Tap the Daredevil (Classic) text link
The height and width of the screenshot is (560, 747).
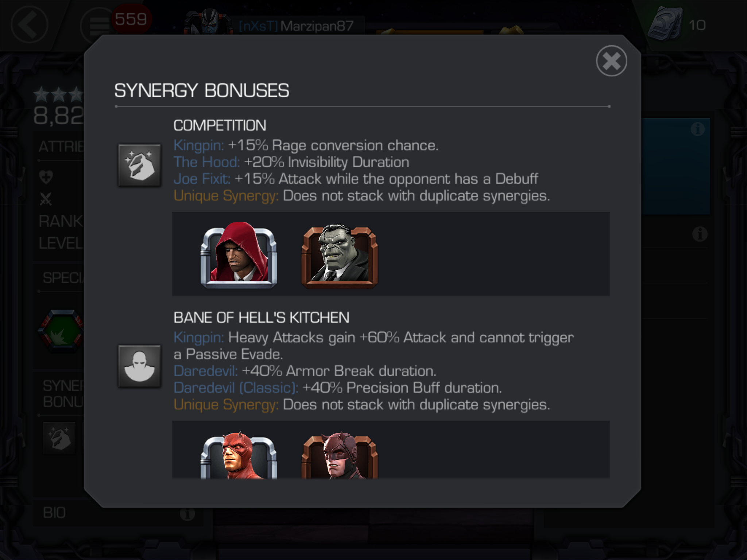click(236, 388)
